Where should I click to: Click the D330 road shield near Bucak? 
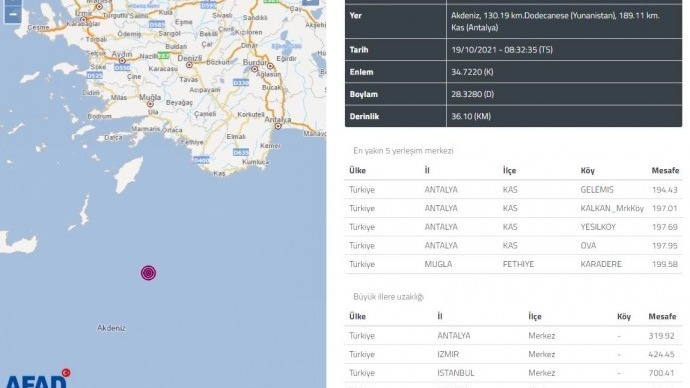241,82
